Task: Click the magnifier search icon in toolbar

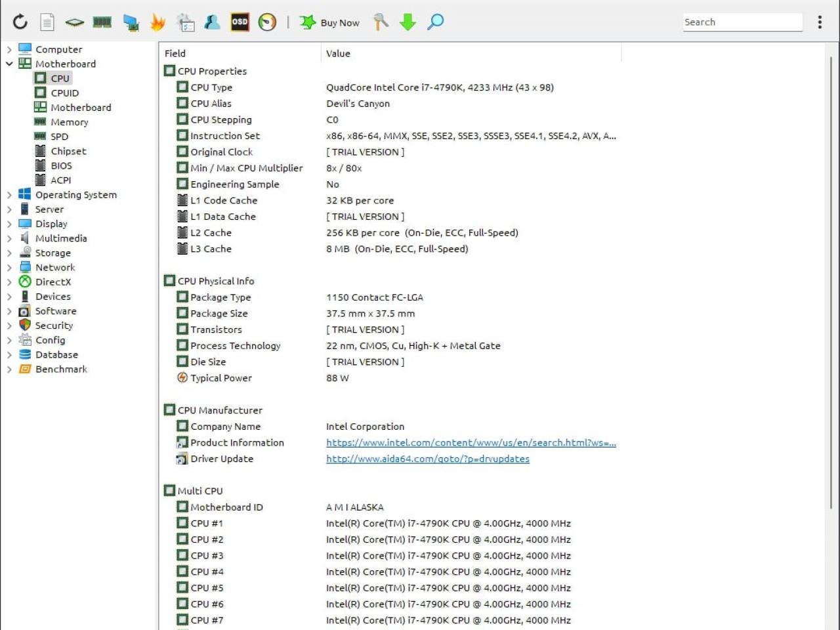Action: click(436, 22)
